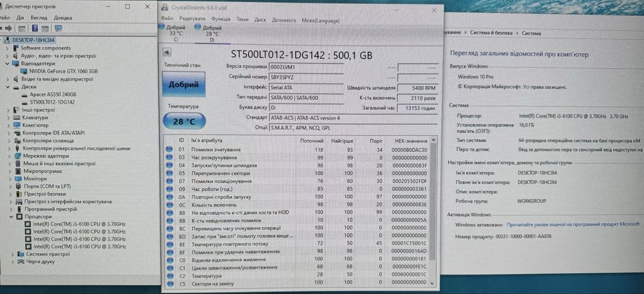This screenshot has height=294, width=644.
Task: Click the spindle speed field 5400 RPM
Action: pos(418,87)
